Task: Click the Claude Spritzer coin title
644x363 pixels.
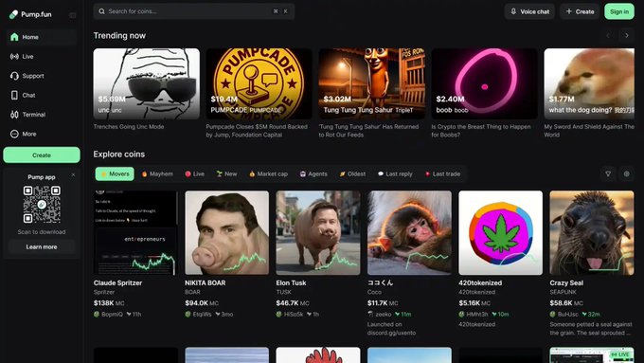Action: 117,282
